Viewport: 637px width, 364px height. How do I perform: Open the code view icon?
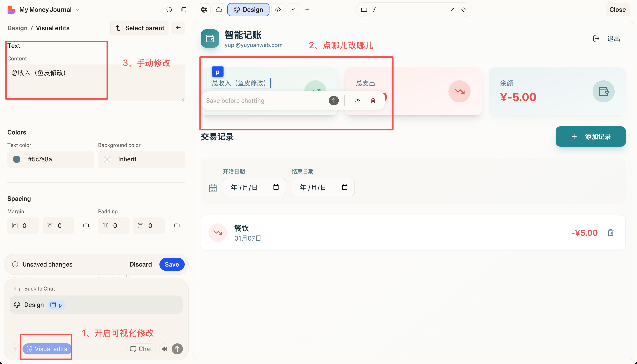(x=278, y=10)
